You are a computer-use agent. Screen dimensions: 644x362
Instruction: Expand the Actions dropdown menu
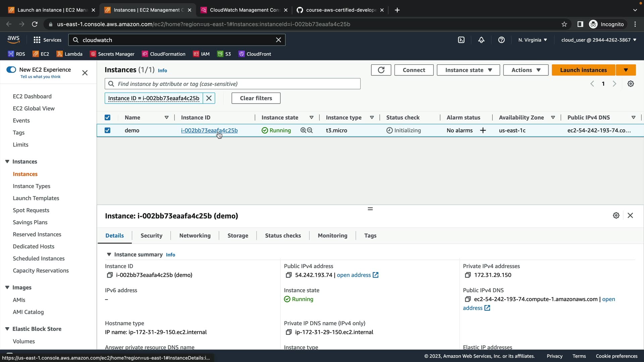coord(526,70)
